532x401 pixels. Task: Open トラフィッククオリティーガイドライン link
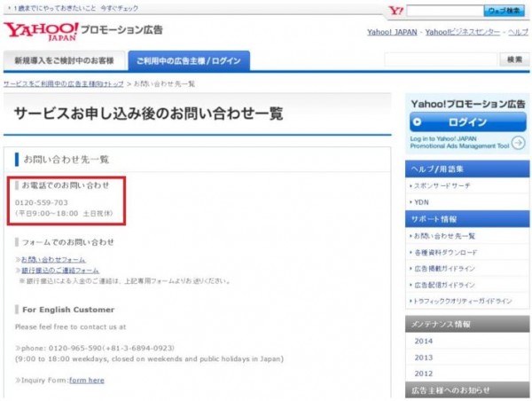(463, 301)
